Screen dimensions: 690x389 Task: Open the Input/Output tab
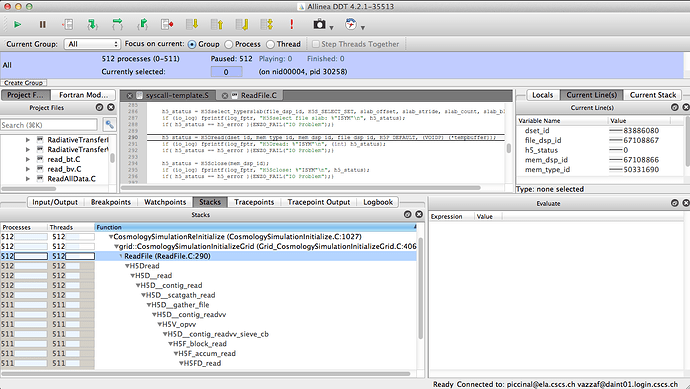[x=55, y=202]
